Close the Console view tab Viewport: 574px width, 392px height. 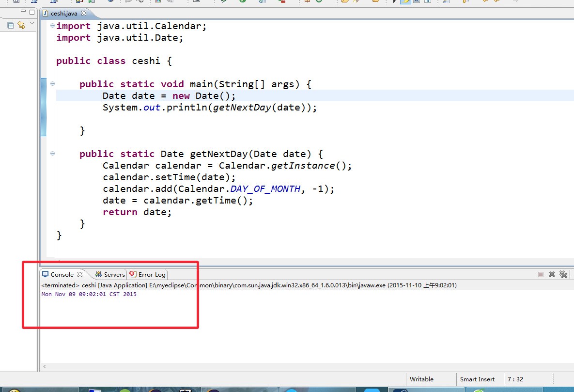coord(80,274)
